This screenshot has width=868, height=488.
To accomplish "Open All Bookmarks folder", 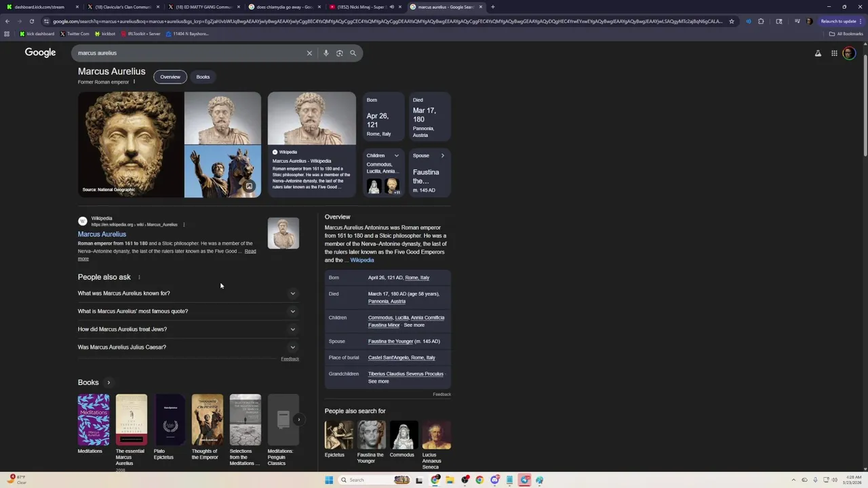I will (846, 34).
